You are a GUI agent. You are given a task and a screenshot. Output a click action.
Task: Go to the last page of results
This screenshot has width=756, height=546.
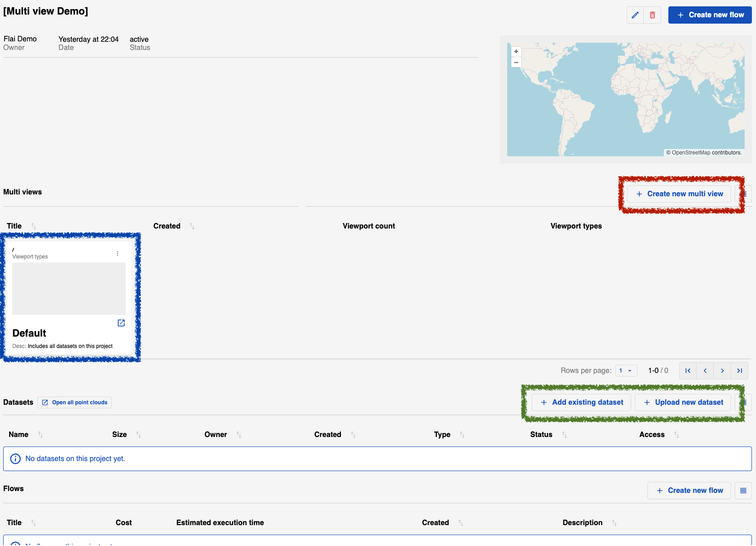[x=740, y=371]
